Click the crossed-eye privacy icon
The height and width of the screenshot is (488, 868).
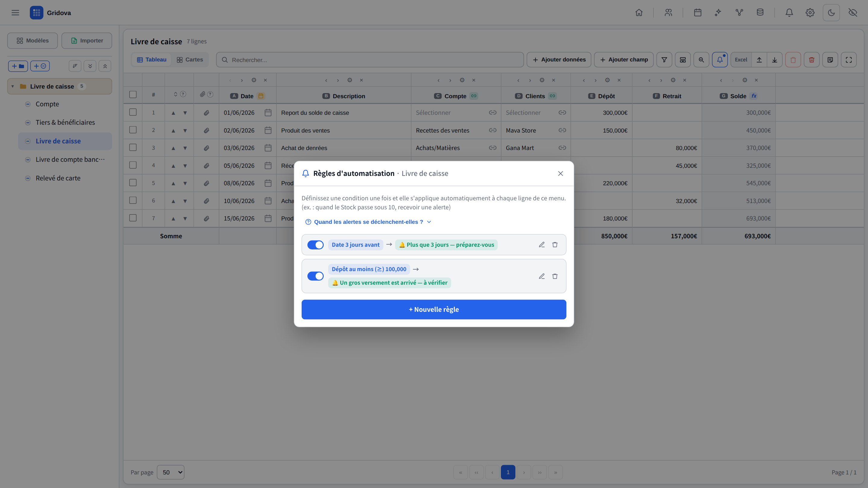tap(853, 13)
